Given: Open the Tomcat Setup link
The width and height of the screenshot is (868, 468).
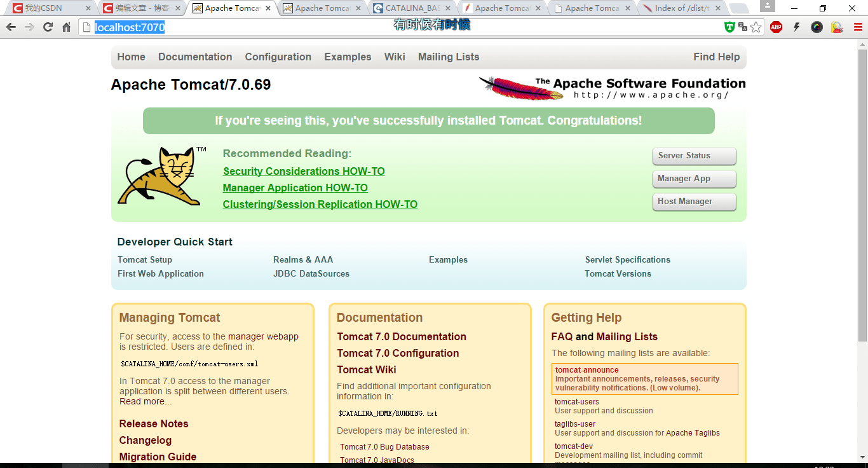Looking at the screenshot, I should 145,259.
